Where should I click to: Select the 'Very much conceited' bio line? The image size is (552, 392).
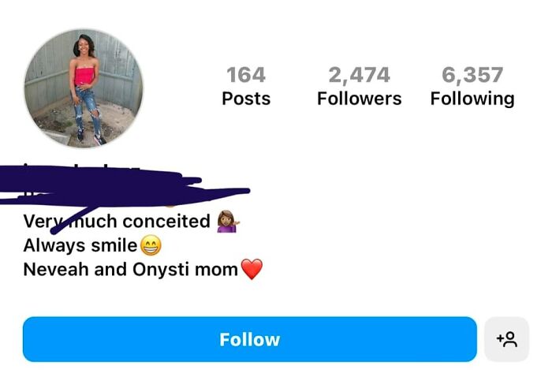[x=118, y=221]
